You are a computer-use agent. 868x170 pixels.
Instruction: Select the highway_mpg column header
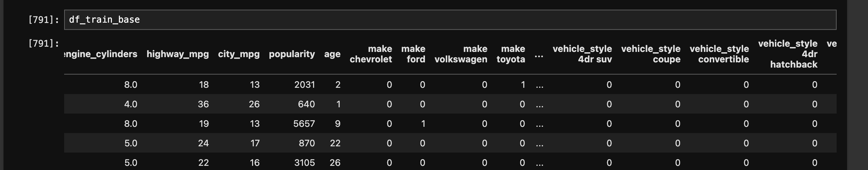coord(177,54)
